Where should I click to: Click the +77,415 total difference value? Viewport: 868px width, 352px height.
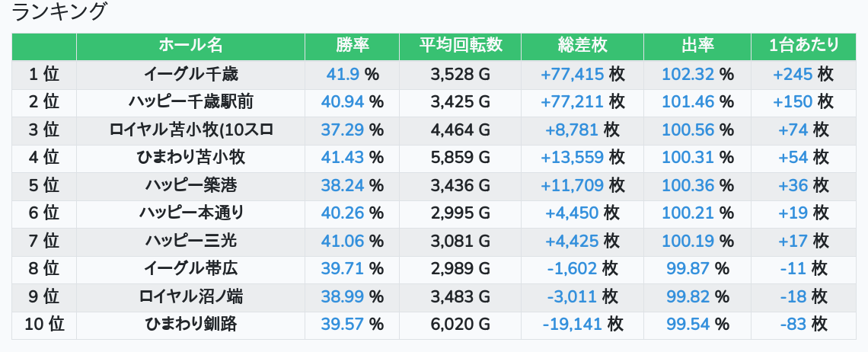coord(572,74)
